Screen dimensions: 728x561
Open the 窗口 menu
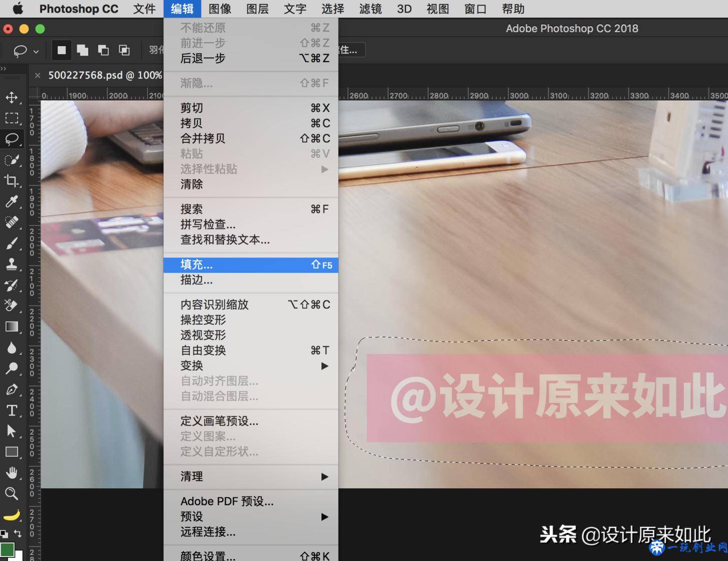pos(475,9)
